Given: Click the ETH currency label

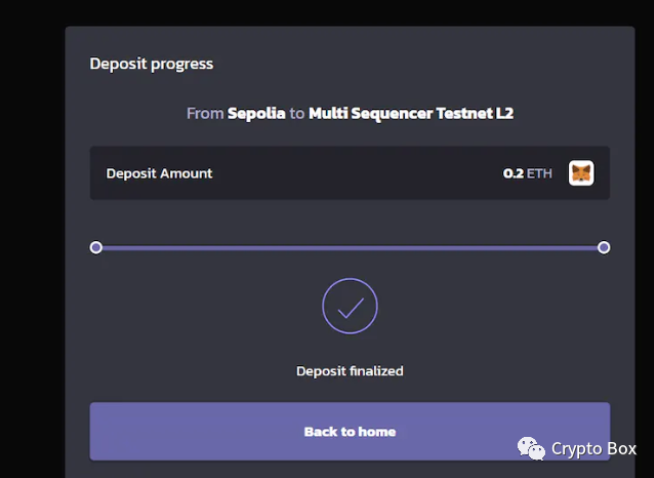Looking at the screenshot, I should pyautogui.click(x=540, y=173).
